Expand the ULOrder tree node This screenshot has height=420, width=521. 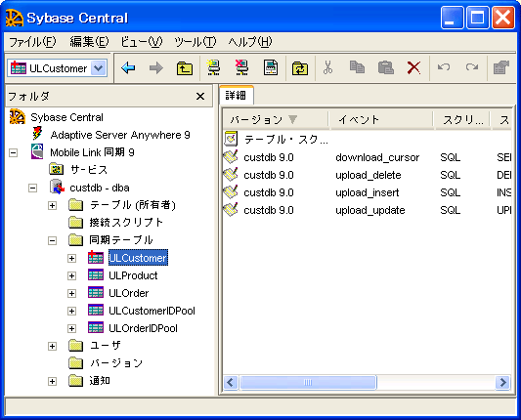71,293
